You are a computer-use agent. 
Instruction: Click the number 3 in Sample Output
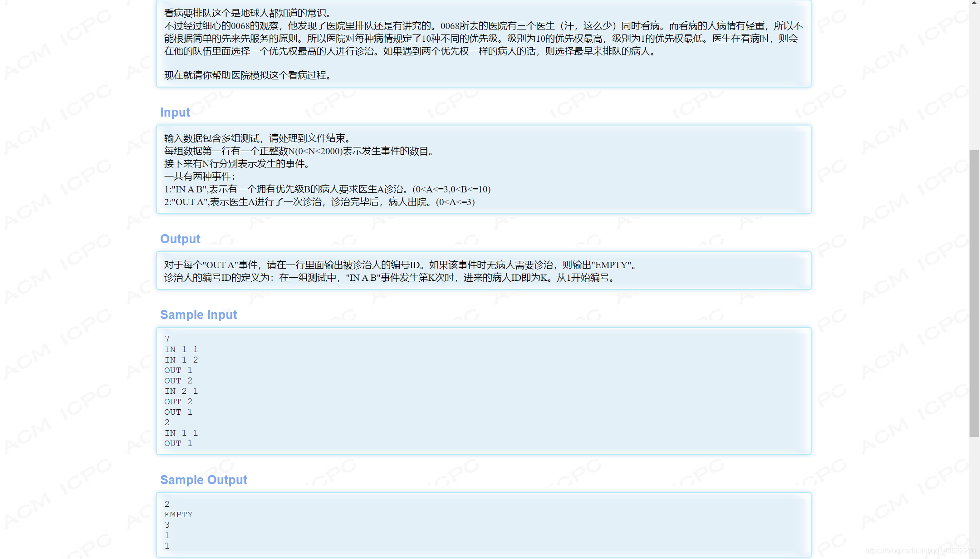pyautogui.click(x=167, y=525)
